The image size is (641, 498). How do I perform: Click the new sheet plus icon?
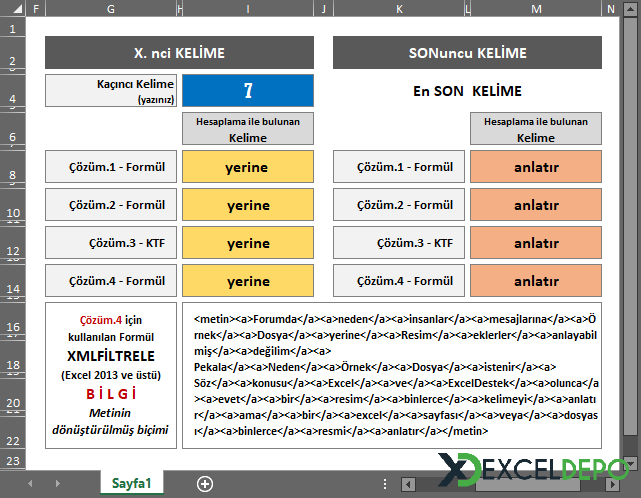(x=205, y=484)
